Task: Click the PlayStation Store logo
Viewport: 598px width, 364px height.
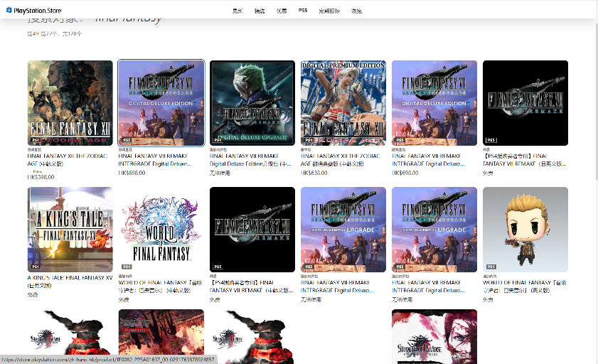Action: pos(33,11)
